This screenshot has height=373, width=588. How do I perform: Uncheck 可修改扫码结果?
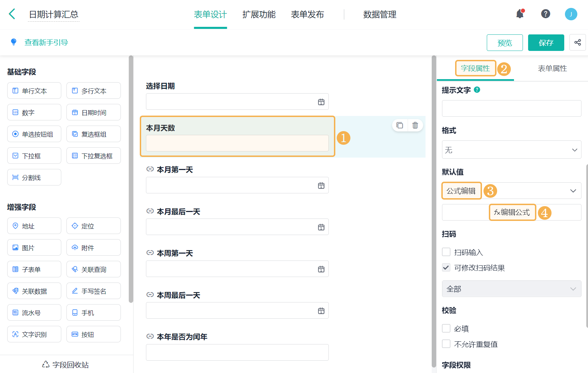pyautogui.click(x=446, y=267)
